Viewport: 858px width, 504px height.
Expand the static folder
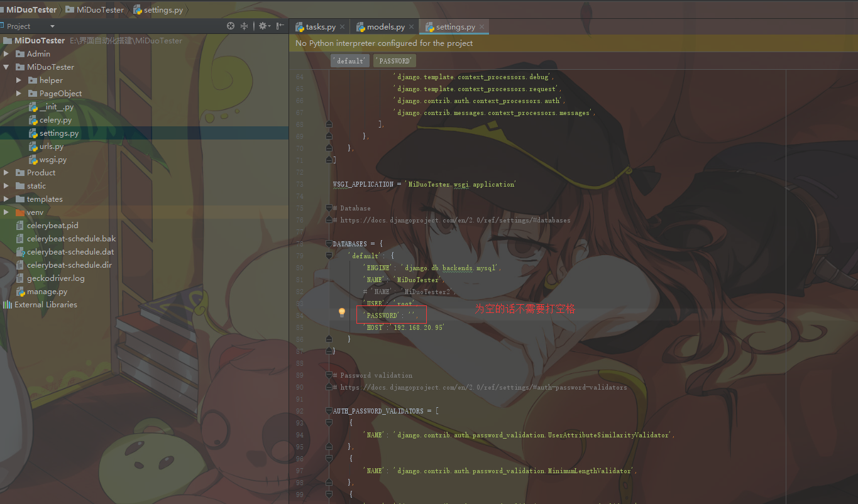(x=6, y=186)
